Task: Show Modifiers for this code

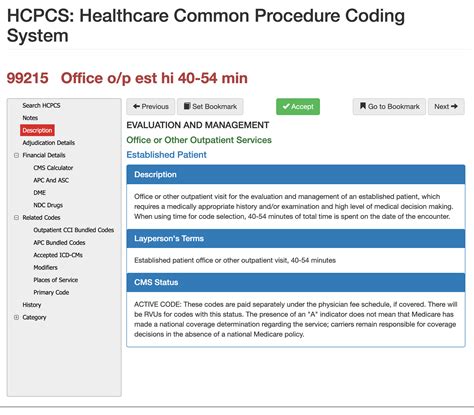Action: click(x=45, y=267)
